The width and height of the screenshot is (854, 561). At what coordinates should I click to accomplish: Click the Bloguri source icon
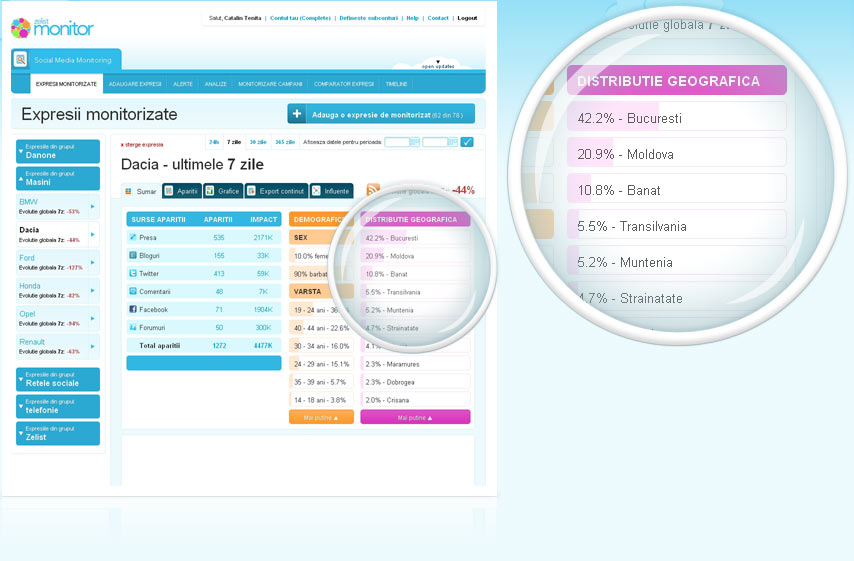[x=132, y=255]
